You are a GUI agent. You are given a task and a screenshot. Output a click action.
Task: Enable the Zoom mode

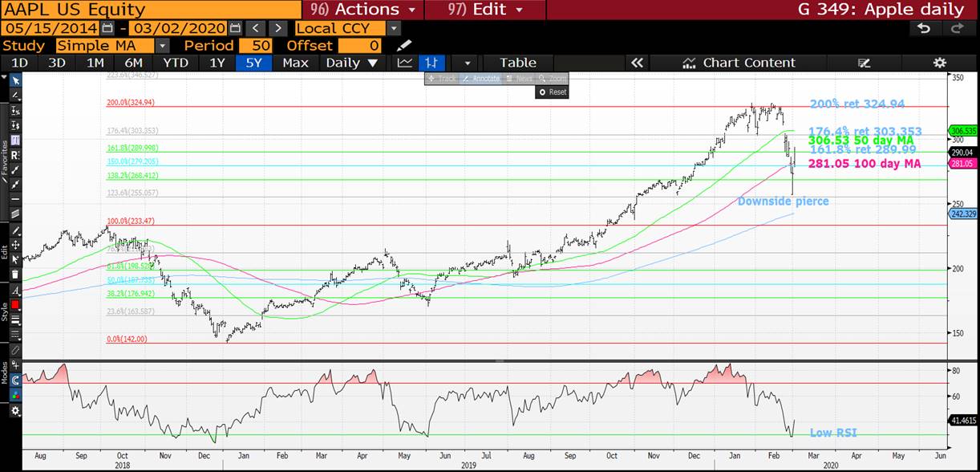[553, 79]
